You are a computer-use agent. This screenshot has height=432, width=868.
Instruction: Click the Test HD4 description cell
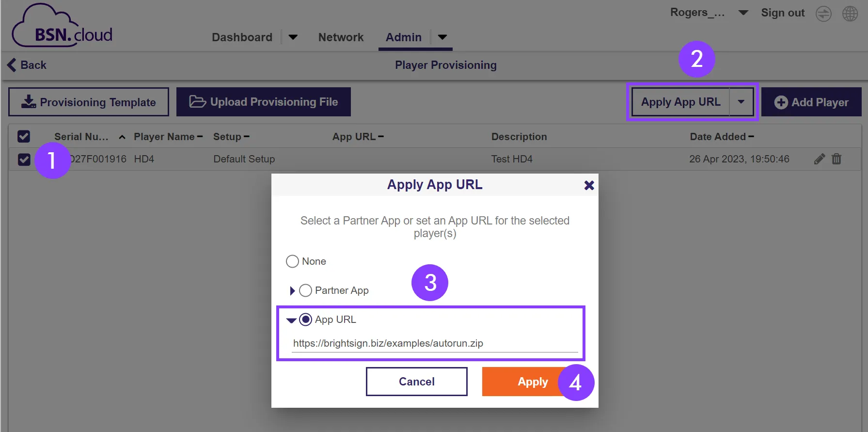512,159
